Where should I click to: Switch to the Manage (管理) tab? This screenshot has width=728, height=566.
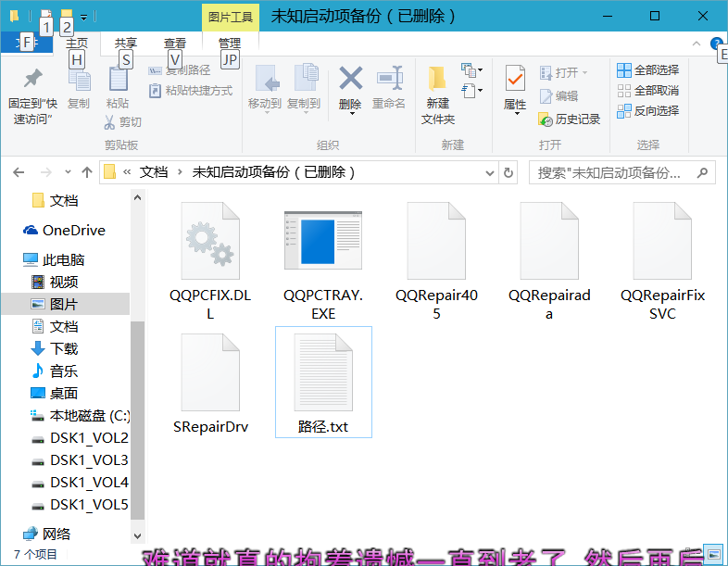point(230,44)
